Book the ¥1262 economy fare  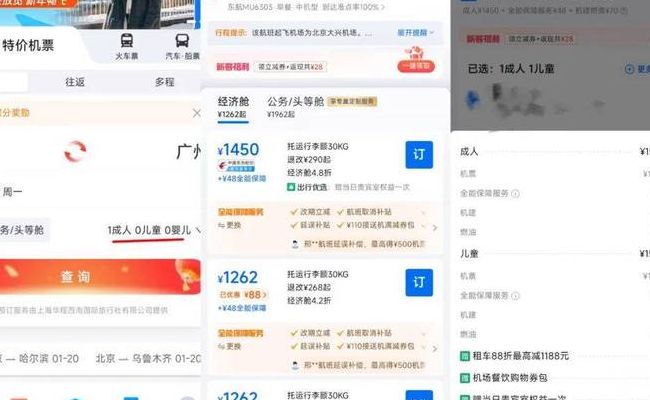point(419,283)
